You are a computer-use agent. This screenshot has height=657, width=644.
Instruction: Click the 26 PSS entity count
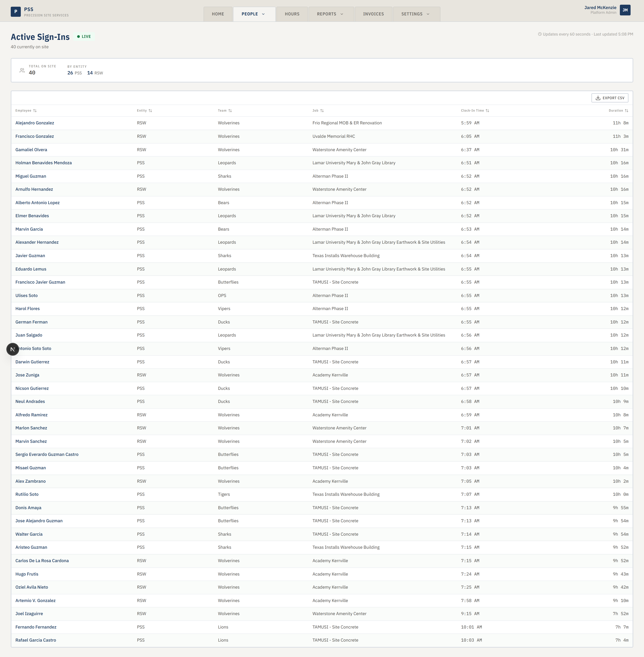coord(74,73)
